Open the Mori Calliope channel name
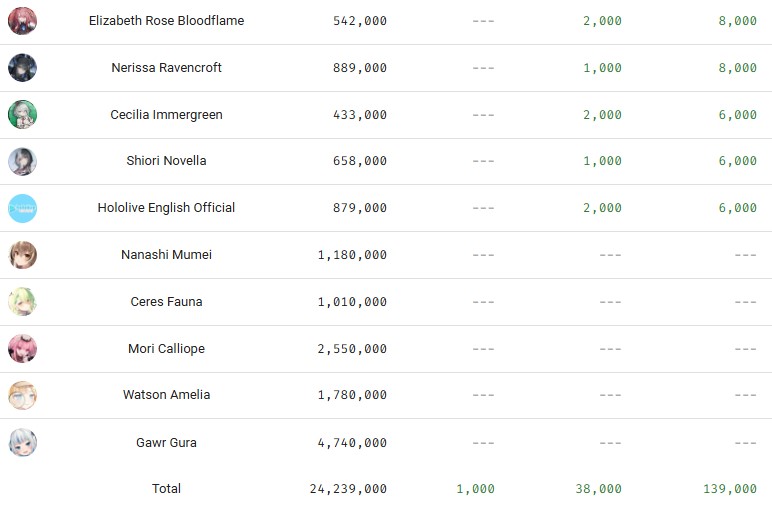The width and height of the screenshot is (772, 505). pyautogui.click(x=166, y=348)
